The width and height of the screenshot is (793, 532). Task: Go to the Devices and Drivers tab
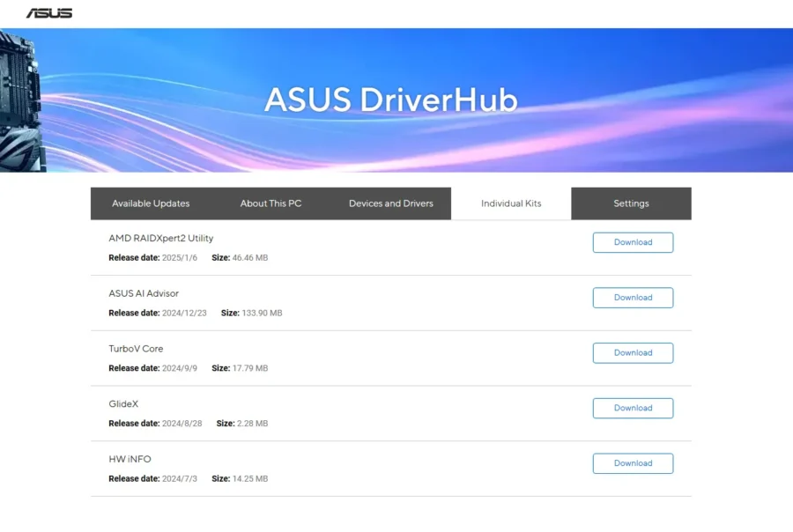click(x=391, y=203)
